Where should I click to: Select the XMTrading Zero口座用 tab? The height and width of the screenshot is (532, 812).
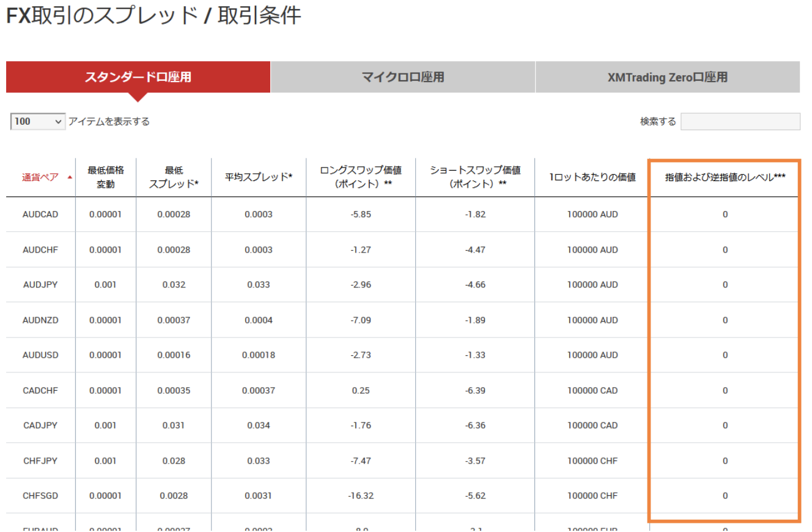(668, 77)
